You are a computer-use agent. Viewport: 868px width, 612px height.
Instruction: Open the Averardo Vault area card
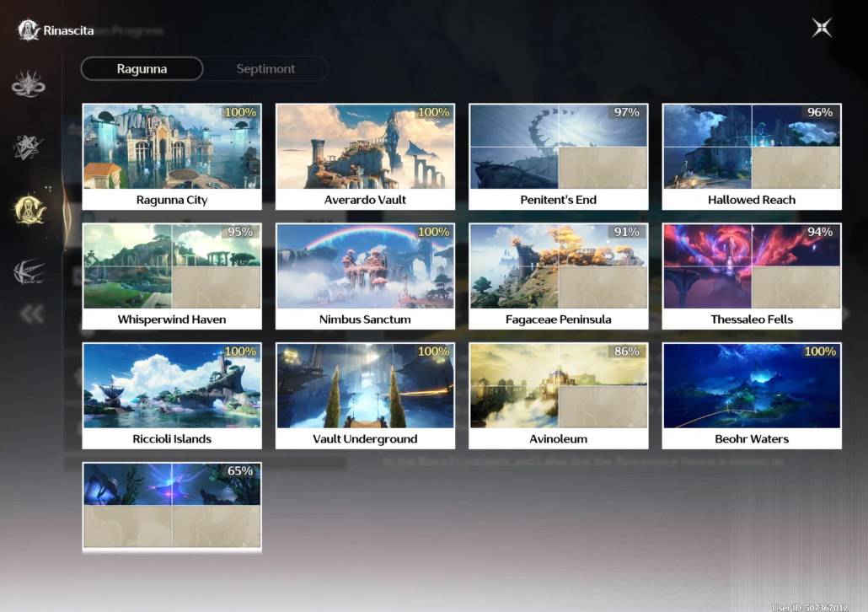[366, 157]
